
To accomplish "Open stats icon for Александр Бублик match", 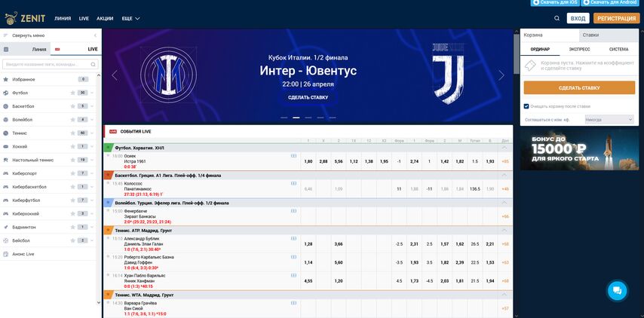I will click(293, 238).
